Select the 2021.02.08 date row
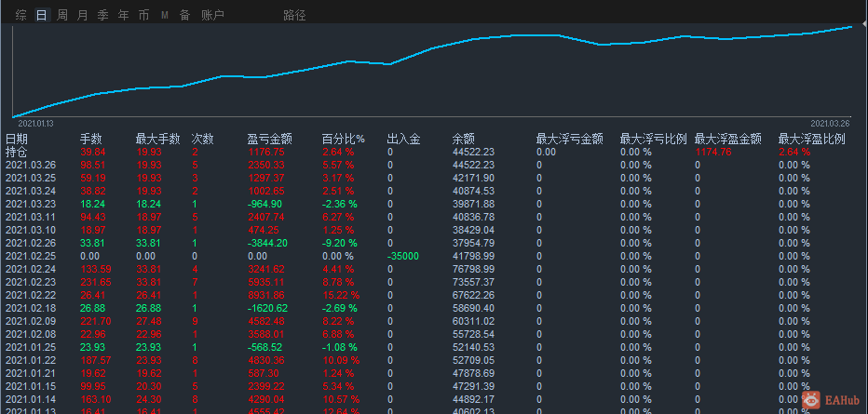The width and height of the screenshot is (868, 414). [x=434, y=334]
